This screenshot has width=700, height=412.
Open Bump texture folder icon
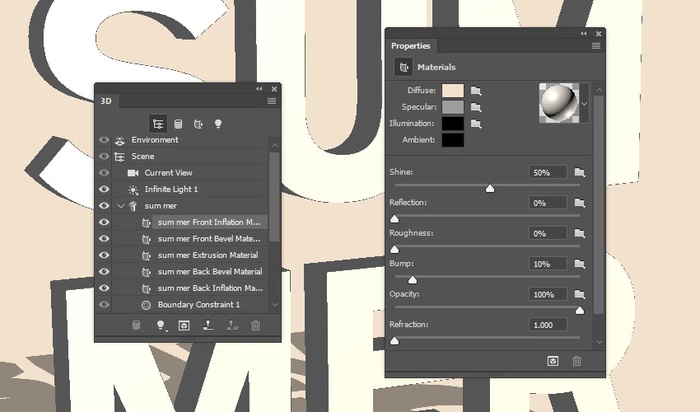(x=579, y=264)
